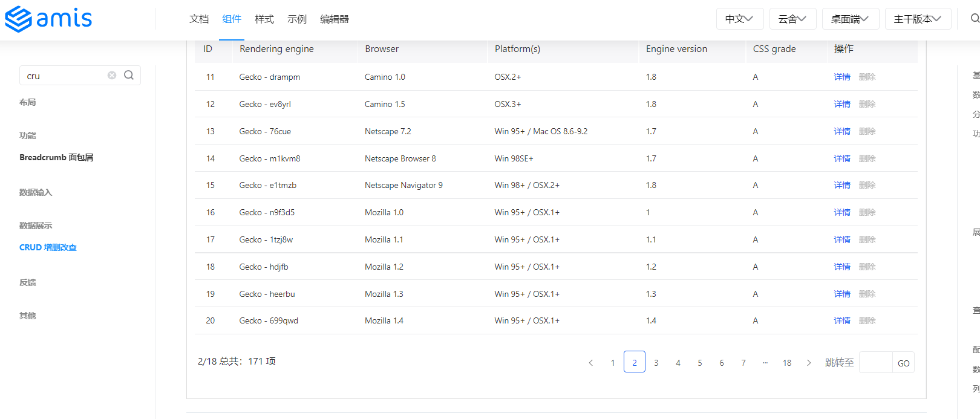Click 详情 for row 13
This screenshot has height=419, width=980.
coord(842,131)
